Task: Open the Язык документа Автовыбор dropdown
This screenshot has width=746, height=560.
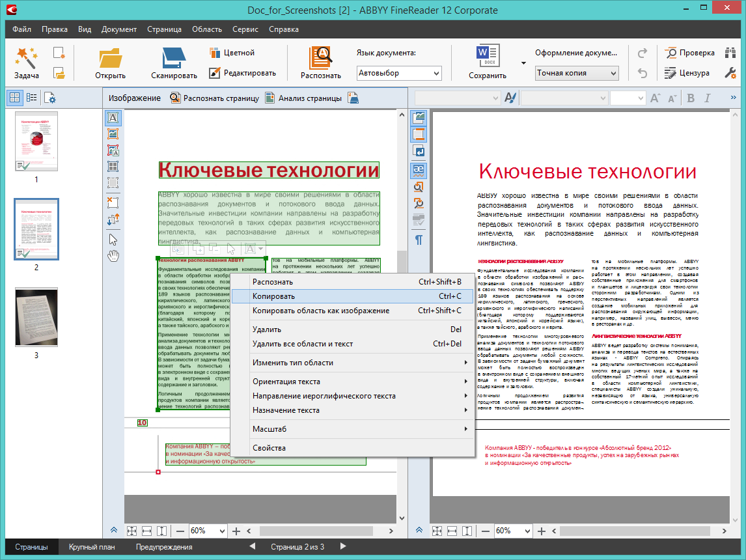Action: click(399, 74)
